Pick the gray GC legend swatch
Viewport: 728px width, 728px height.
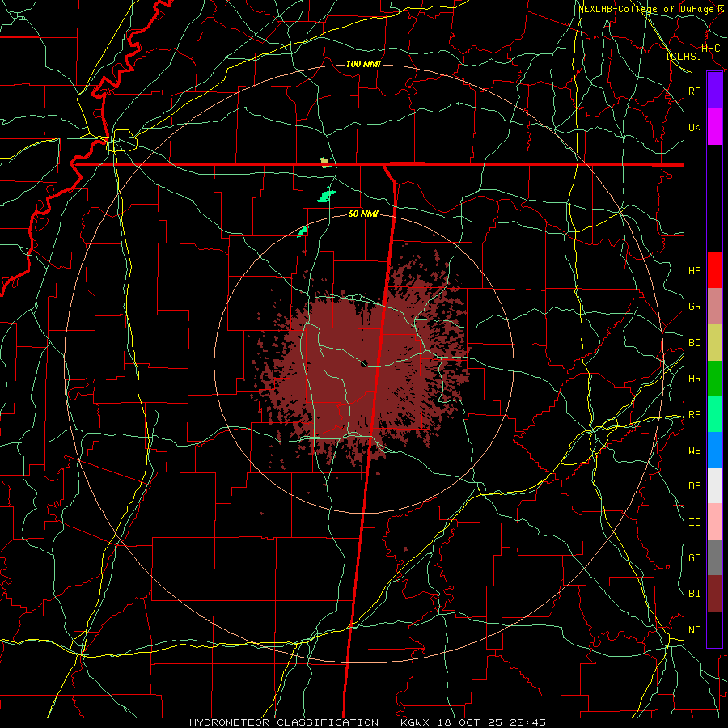[714, 557]
